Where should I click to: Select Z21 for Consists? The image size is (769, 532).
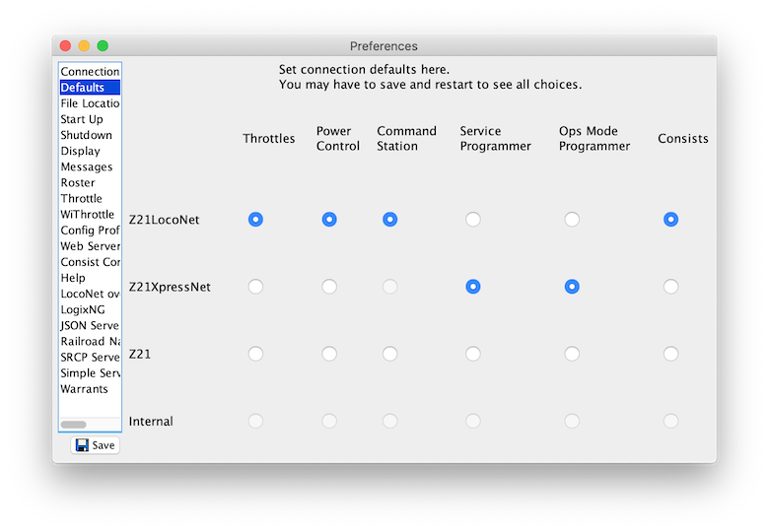click(x=671, y=354)
